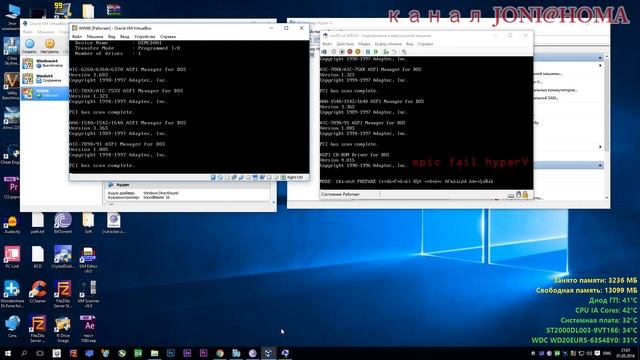Click the Turn Off icon in Hyper-V toolbar
The height and width of the screenshot is (360, 640).
pos(342,52)
